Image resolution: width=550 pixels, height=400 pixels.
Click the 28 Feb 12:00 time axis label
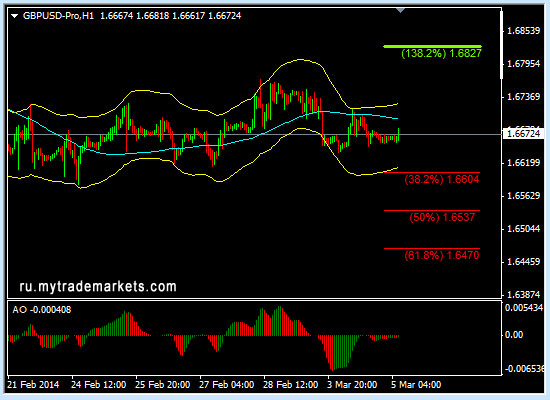tap(290, 385)
